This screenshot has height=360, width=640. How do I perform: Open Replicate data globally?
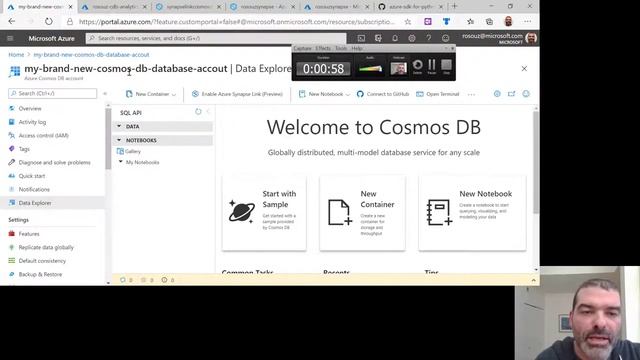46,247
